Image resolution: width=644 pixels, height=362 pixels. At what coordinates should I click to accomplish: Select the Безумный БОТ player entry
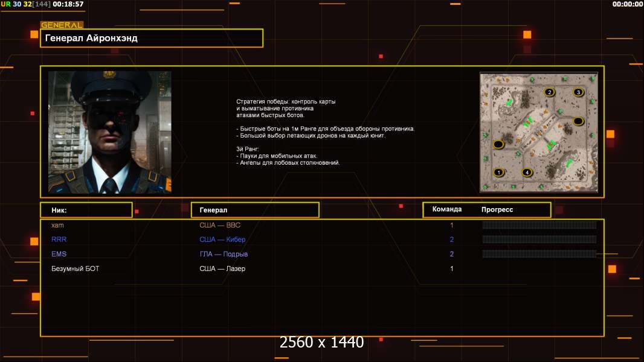point(75,268)
